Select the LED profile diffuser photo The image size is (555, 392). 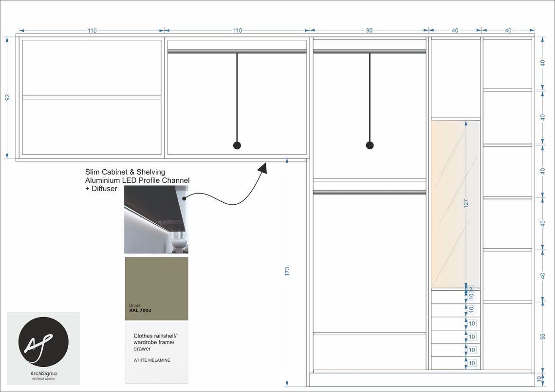coord(156,220)
